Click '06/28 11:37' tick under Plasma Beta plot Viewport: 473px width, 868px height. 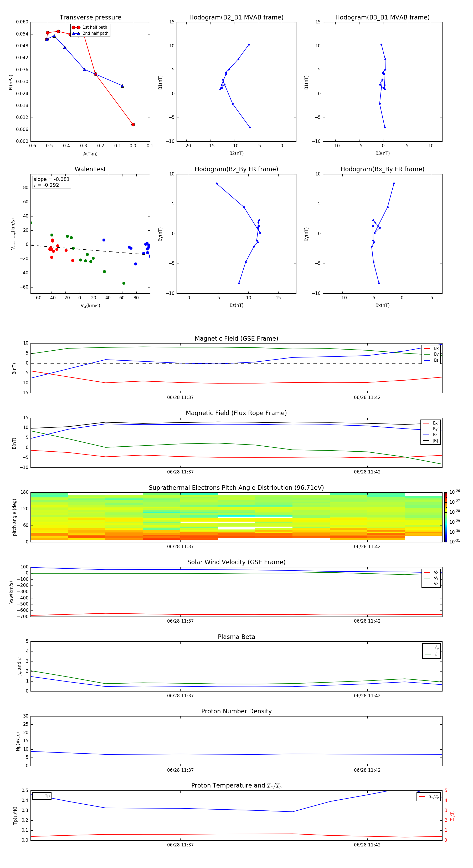180,695
